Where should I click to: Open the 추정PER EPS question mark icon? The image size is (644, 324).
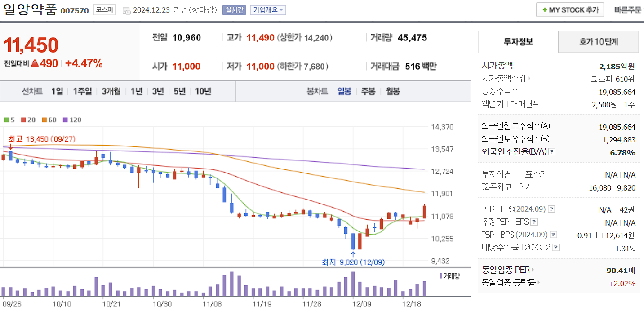(534, 222)
